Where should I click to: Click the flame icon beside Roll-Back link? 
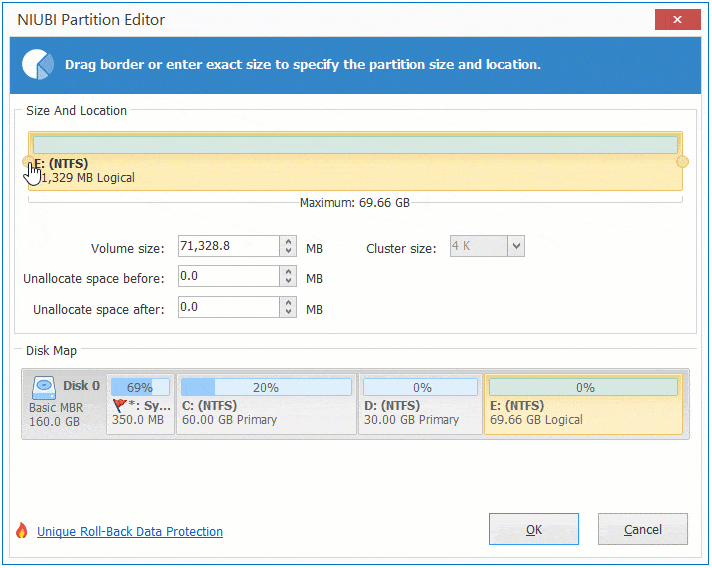[22, 531]
